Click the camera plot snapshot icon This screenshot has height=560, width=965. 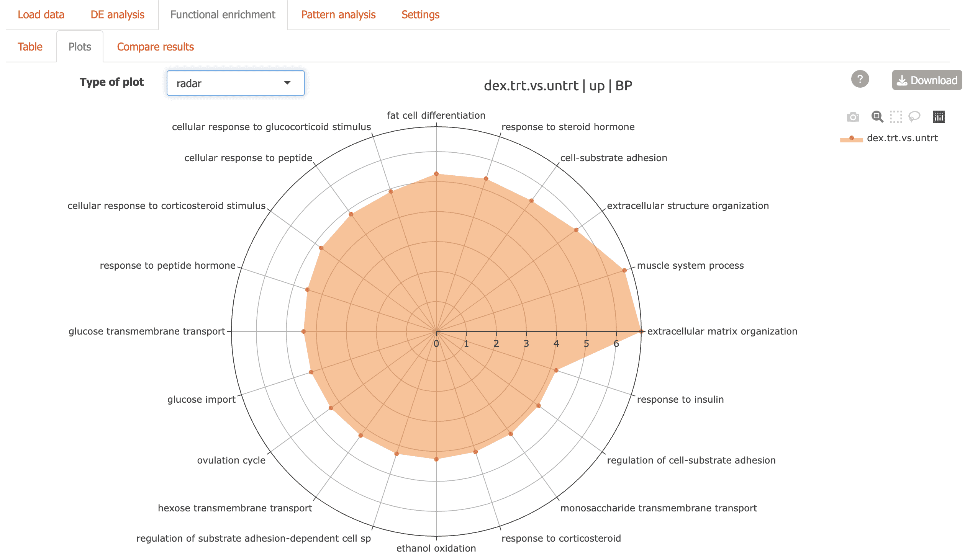click(853, 117)
